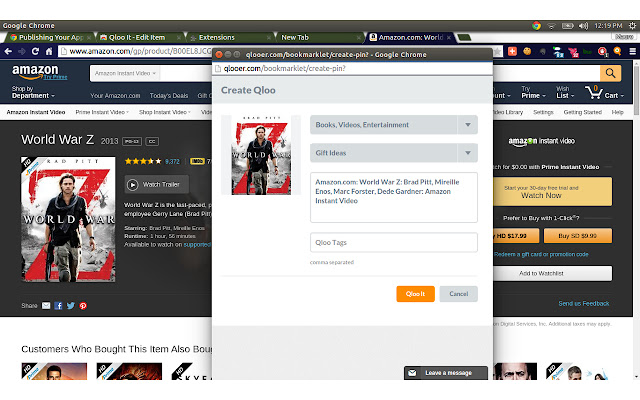Expand Shop by Department menu
The height and width of the screenshot is (400, 640).
pyautogui.click(x=33, y=92)
